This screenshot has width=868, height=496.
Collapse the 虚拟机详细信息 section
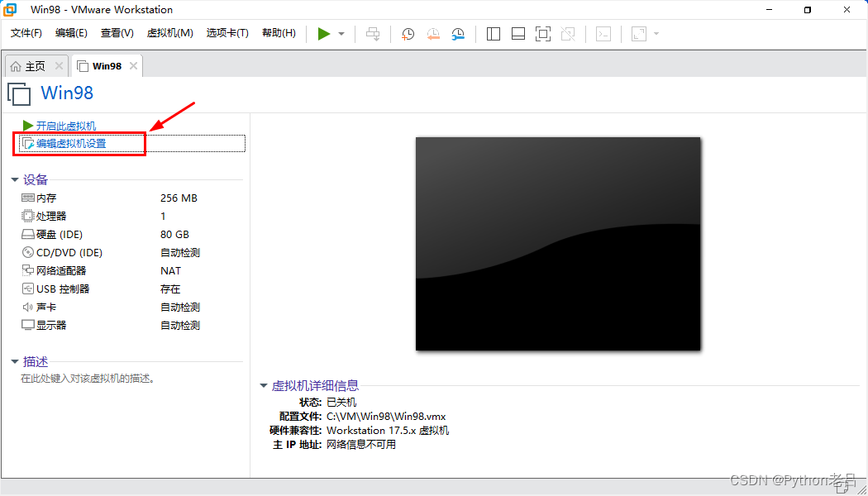click(264, 386)
